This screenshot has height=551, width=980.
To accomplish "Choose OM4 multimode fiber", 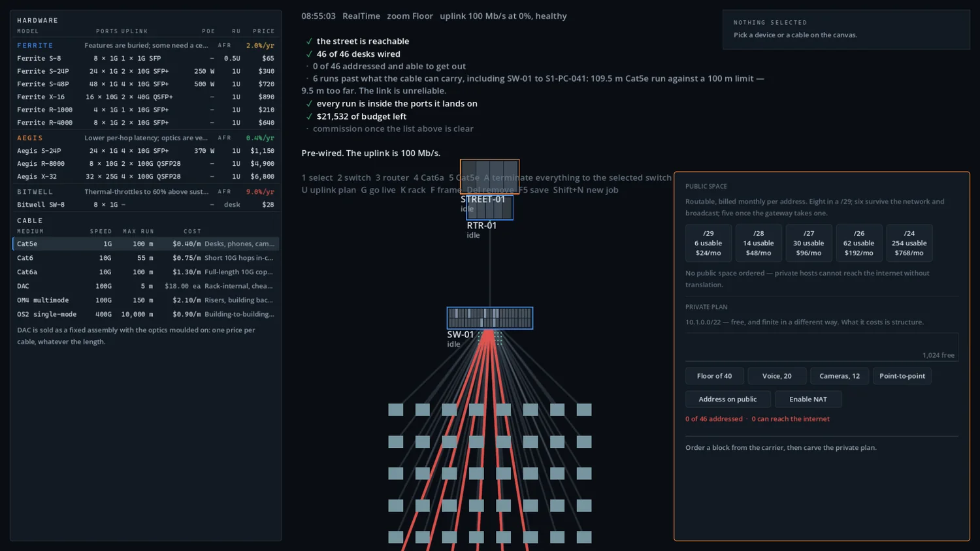I will tap(146, 300).
